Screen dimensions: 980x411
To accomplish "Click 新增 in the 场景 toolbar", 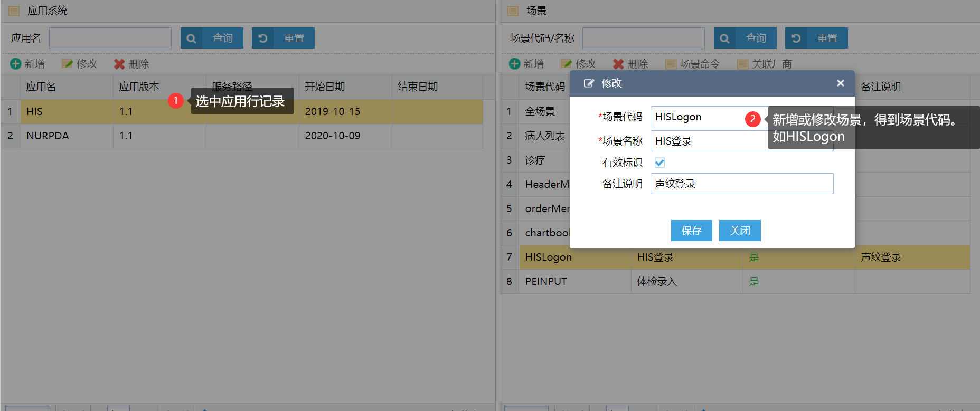I will (x=526, y=64).
